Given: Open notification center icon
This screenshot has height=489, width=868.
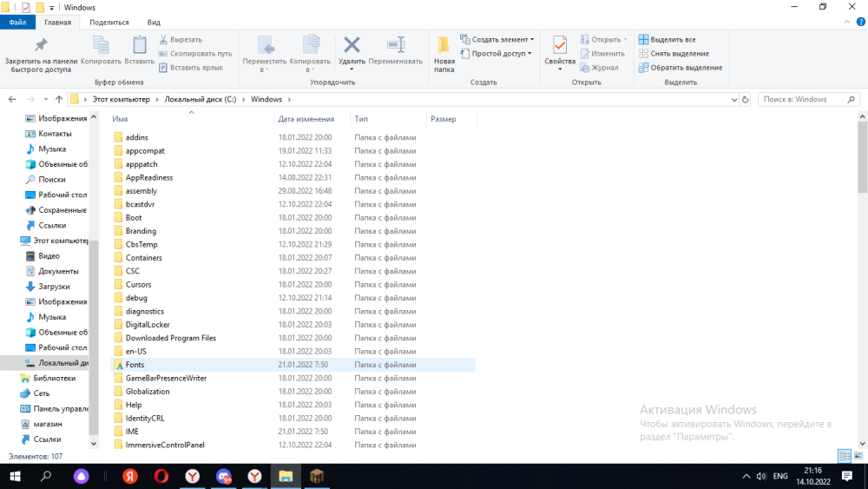Looking at the screenshot, I should pos(847,476).
